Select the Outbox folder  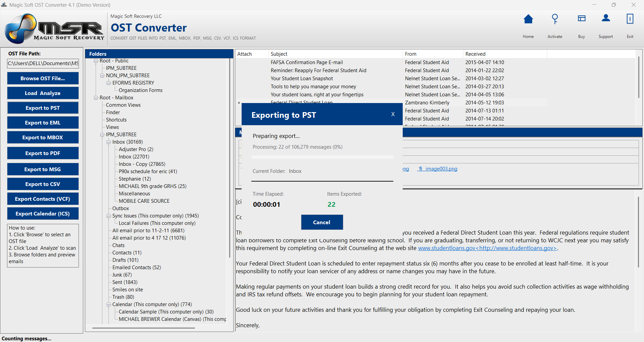pyautogui.click(x=120, y=208)
